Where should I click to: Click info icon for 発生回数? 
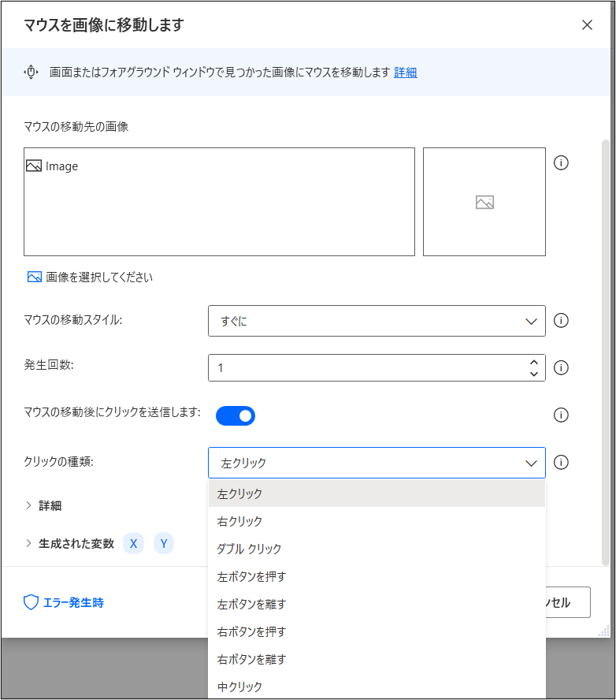[561, 367]
